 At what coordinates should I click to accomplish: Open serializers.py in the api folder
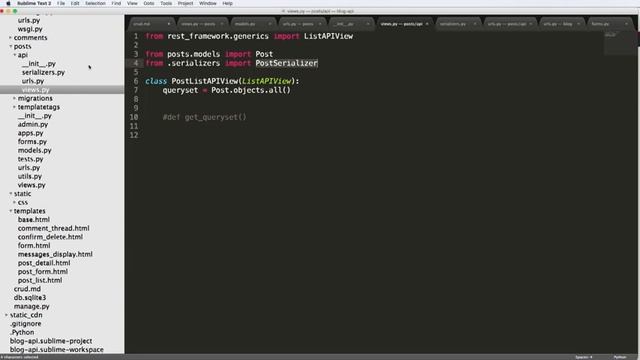tap(43, 72)
